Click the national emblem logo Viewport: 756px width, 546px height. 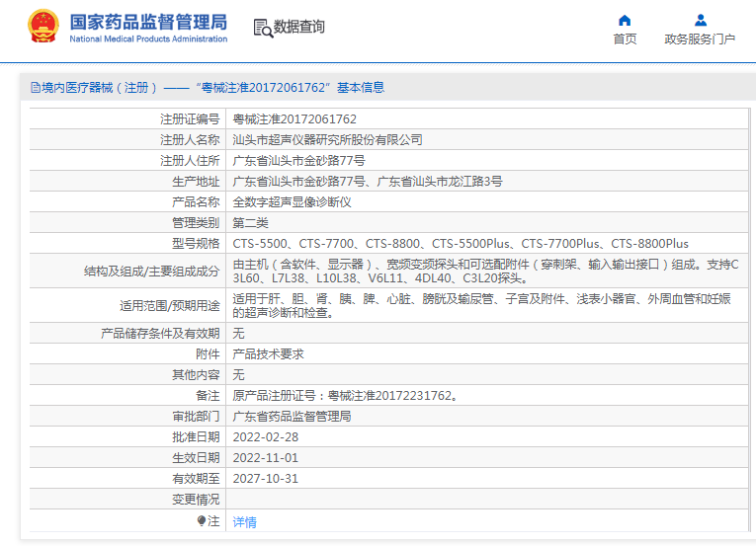click(43, 26)
